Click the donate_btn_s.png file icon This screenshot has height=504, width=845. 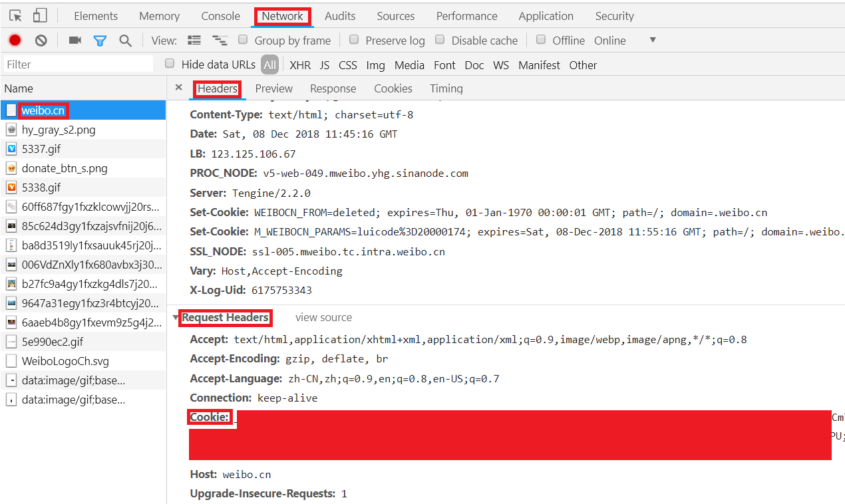11,168
